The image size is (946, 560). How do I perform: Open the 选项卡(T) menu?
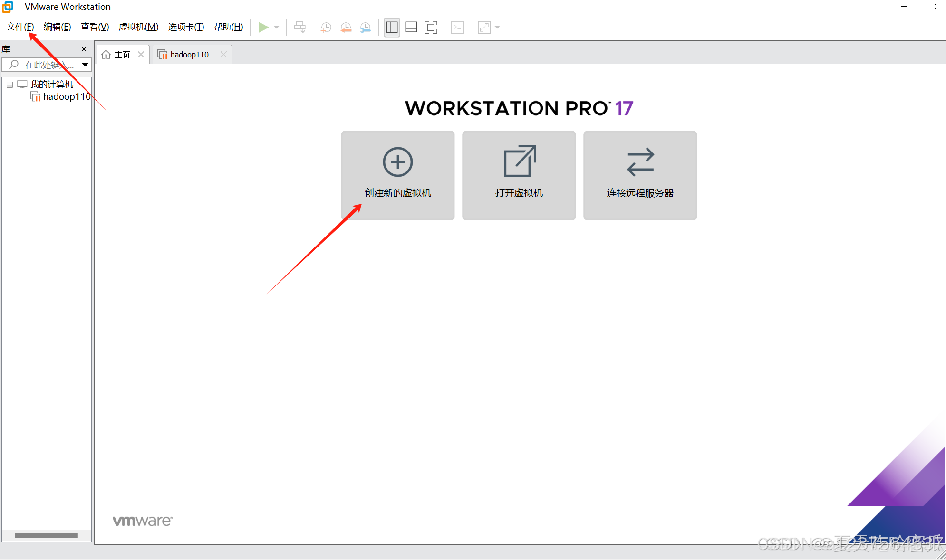[186, 27]
